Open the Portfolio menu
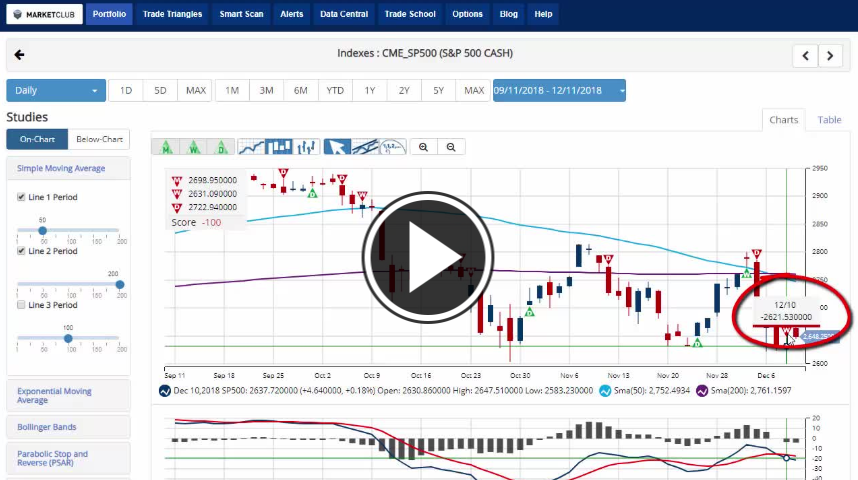 109,14
